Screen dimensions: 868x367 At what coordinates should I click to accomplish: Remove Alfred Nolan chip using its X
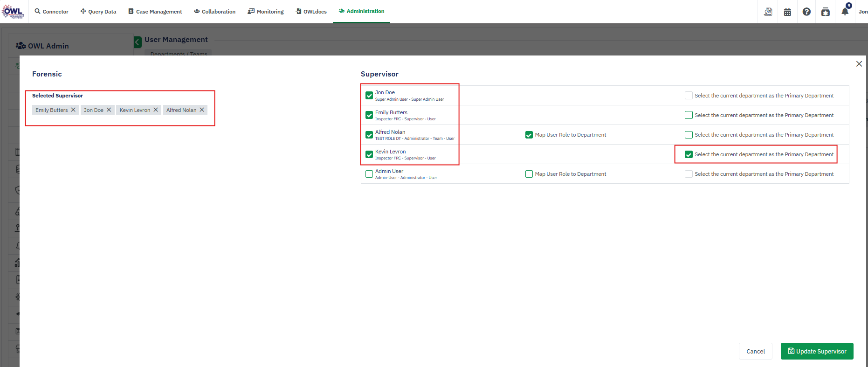[x=202, y=110]
